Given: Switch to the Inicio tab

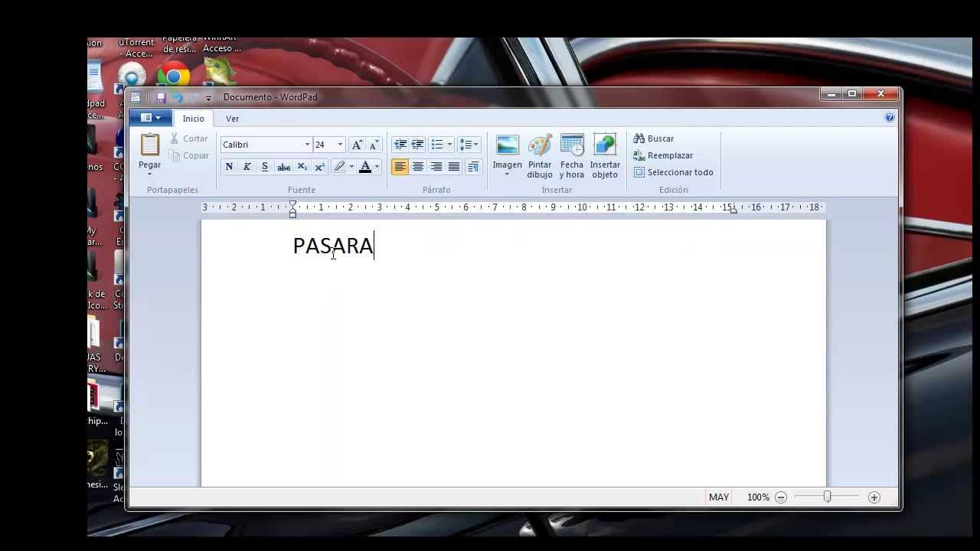Looking at the screenshot, I should (193, 119).
